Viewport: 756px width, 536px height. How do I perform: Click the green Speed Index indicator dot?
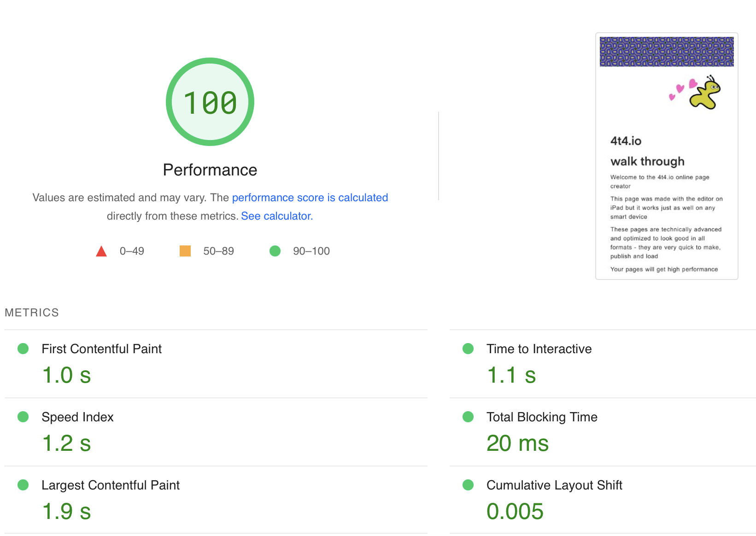[x=23, y=417]
